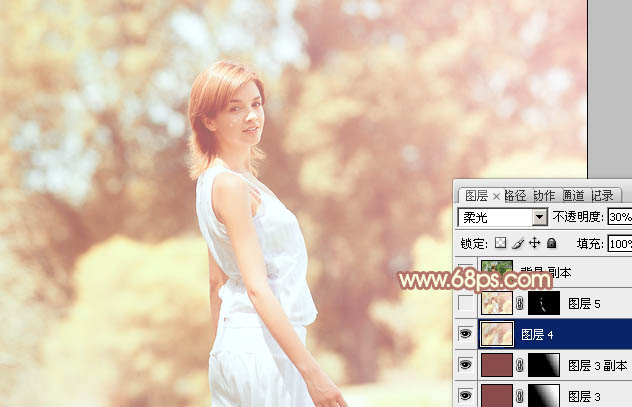Toggle visibility of layer 图层 3 副本
The height and width of the screenshot is (407, 632).
tap(466, 365)
